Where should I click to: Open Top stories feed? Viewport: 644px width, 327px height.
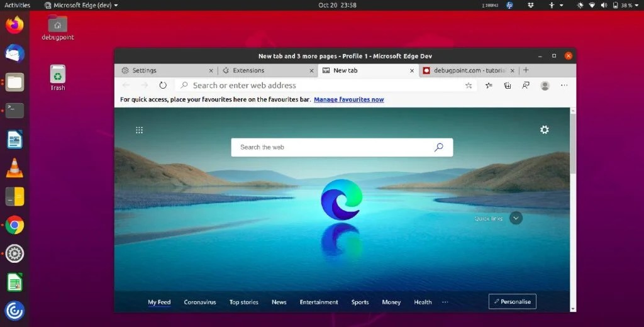pos(244,302)
